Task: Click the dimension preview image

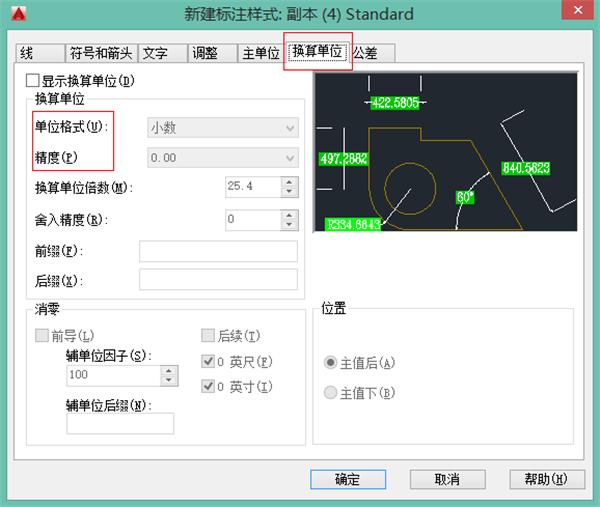Action: (x=445, y=152)
